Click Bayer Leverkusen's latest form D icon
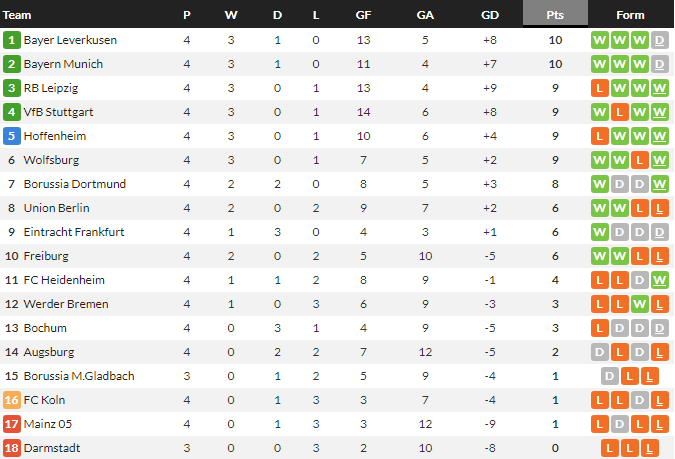 660,40
